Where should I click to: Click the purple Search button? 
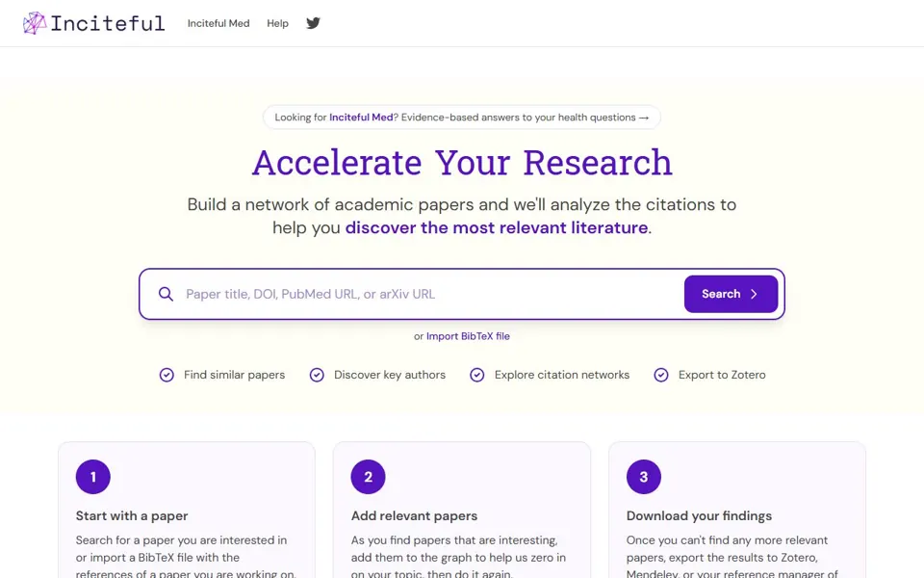pos(731,294)
